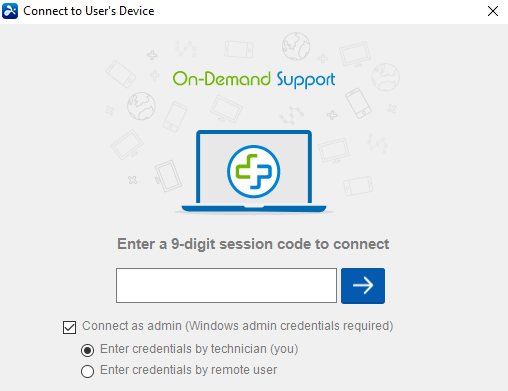Click the blue laptop illustration base

[x=254, y=209]
